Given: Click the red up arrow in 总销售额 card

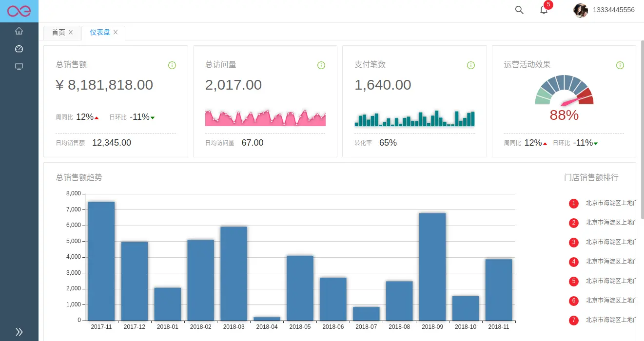Looking at the screenshot, I should point(97,118).
